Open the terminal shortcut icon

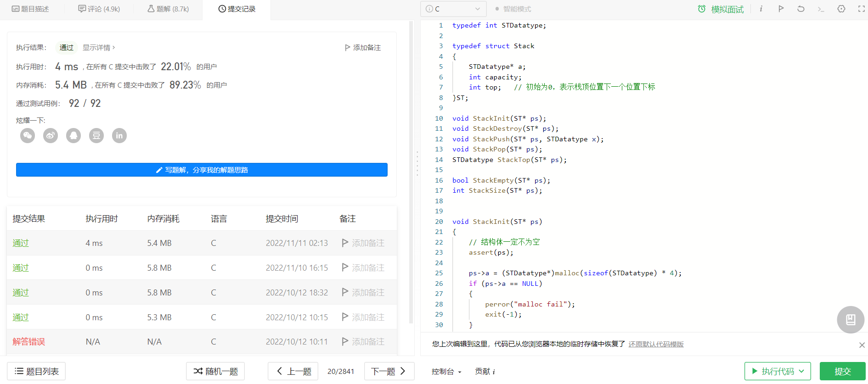coord(821,9)
